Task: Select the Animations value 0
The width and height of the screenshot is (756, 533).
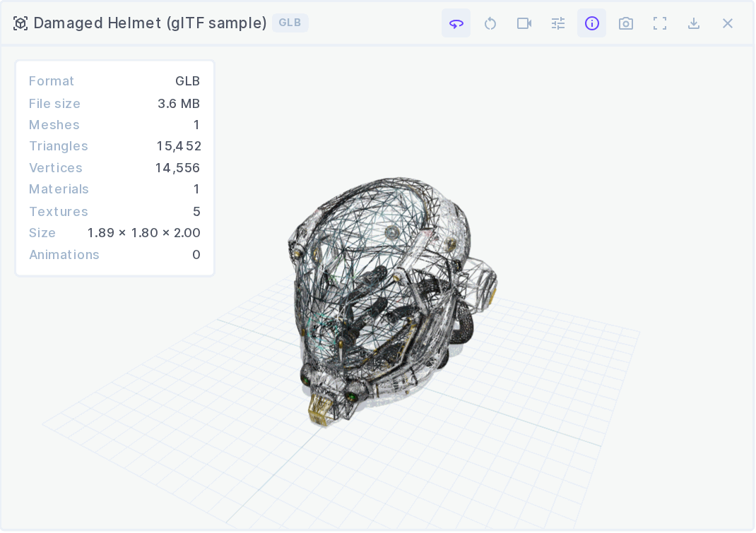Action: coord(196,254)
